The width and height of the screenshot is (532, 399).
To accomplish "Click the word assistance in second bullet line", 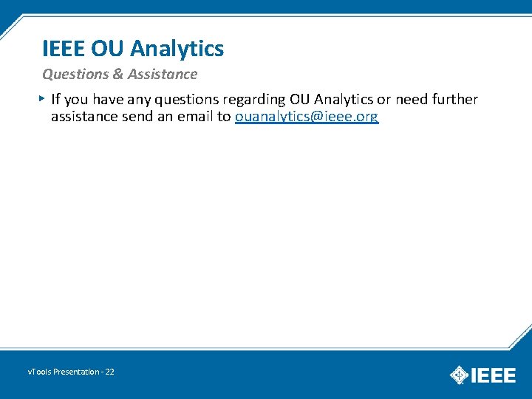I will tap(84, 117).
